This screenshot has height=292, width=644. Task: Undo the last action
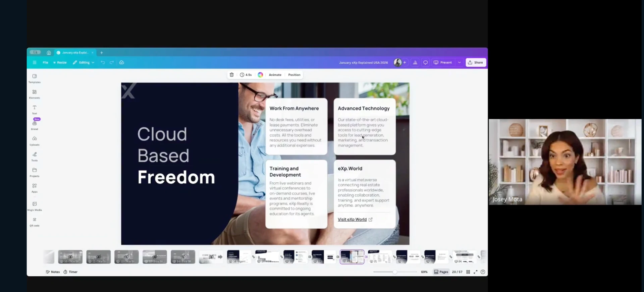coord(103,62)
